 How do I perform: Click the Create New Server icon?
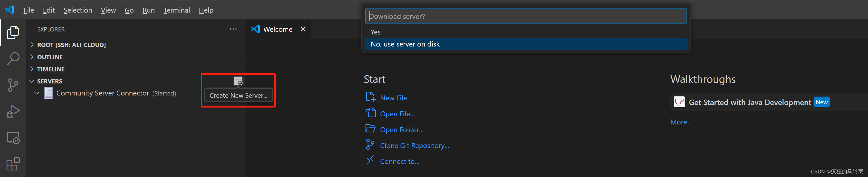pos(238,81)
